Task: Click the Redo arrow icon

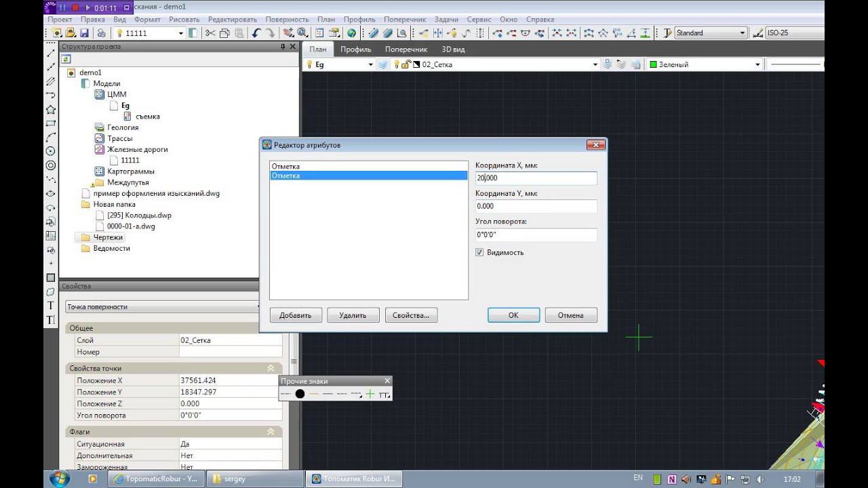Action: pos(270,33)
